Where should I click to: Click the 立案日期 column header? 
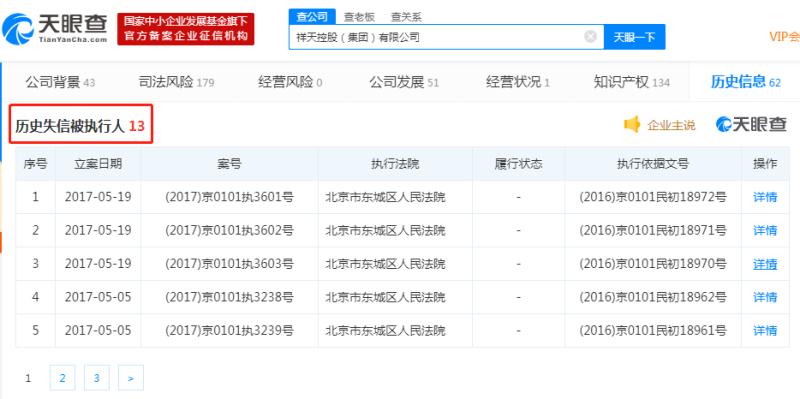(98, 164)
